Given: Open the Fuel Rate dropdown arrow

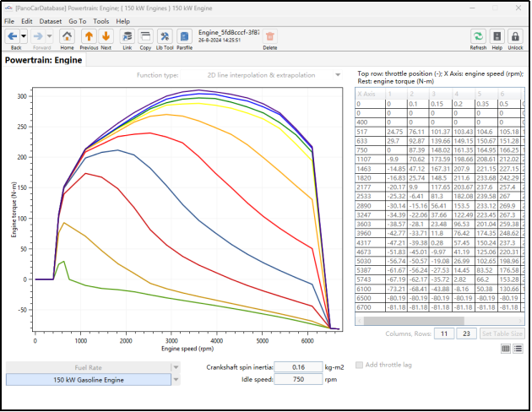Looking at the screenshot, I should [176, 367].
